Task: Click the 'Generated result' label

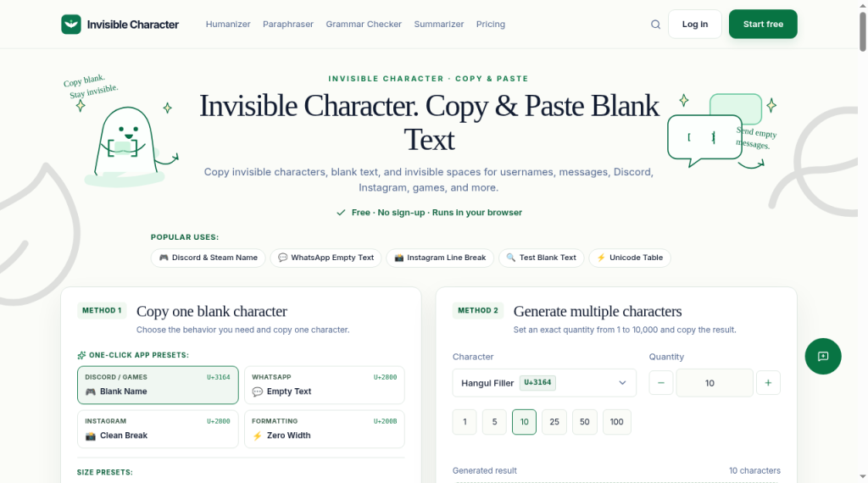Action: pos(484,471)
